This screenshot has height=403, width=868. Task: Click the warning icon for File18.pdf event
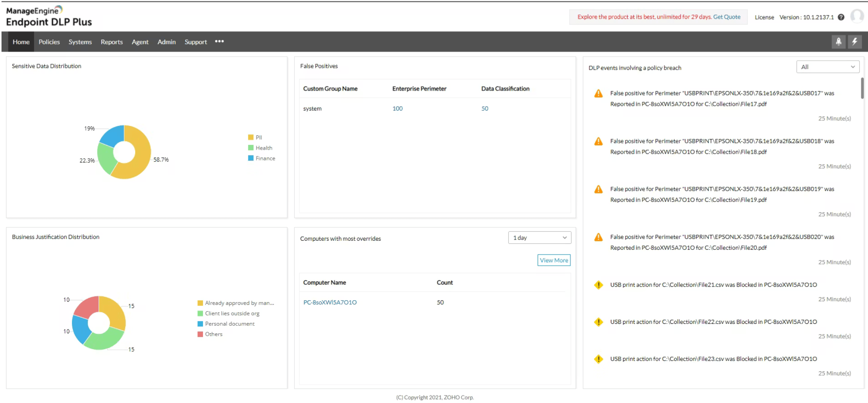click(x=599, y=141)
